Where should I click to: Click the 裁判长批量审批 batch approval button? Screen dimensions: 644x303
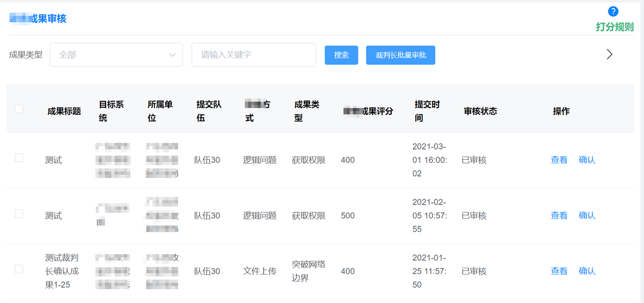(400, 55)
